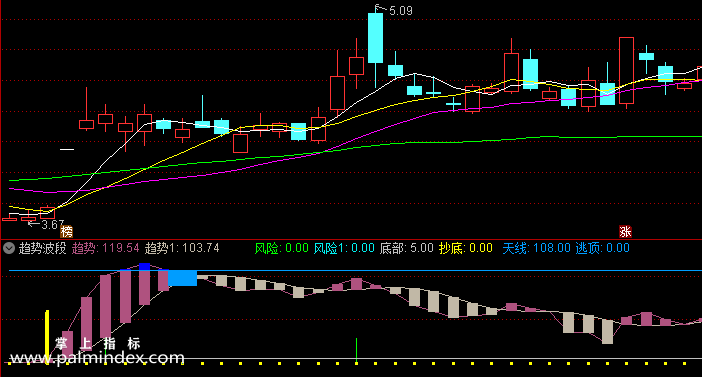Click the orange 榜 badge icon

click(x=66, y=231)
